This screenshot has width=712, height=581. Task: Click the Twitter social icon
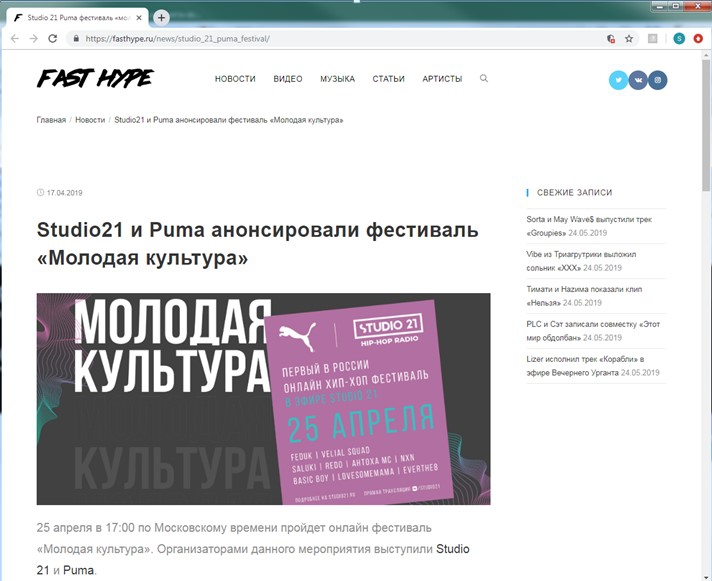click(x=618, y=80)
